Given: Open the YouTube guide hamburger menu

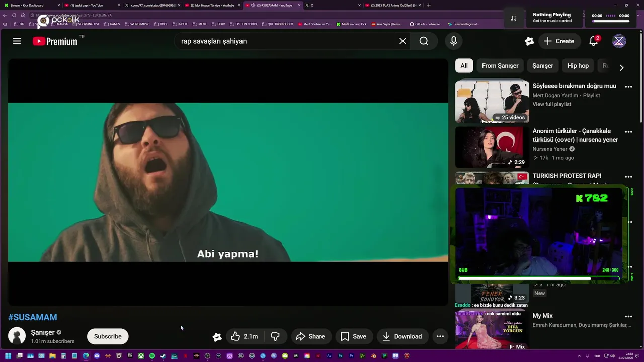Looking at the screenshot, I should 17,41.
